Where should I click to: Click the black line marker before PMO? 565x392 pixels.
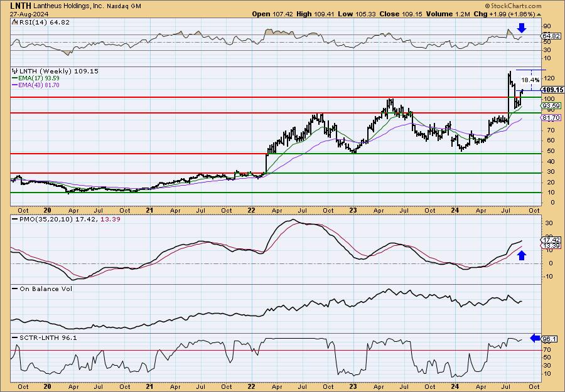click(15, 220)
